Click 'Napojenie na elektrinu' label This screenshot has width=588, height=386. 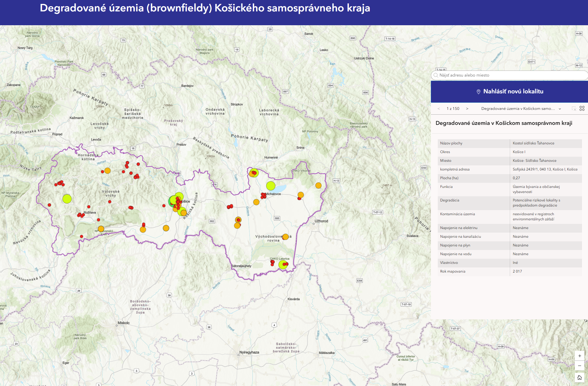(459, 228)
